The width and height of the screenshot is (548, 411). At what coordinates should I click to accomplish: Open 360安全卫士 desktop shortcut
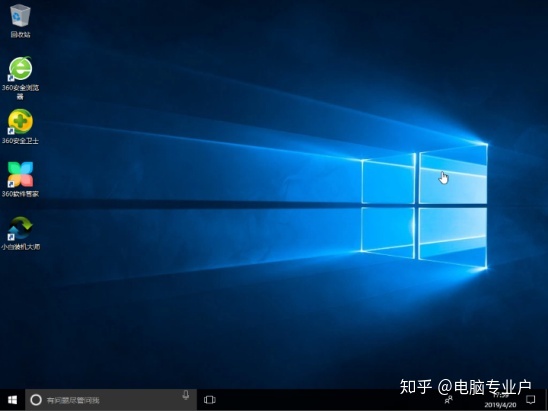20,127
